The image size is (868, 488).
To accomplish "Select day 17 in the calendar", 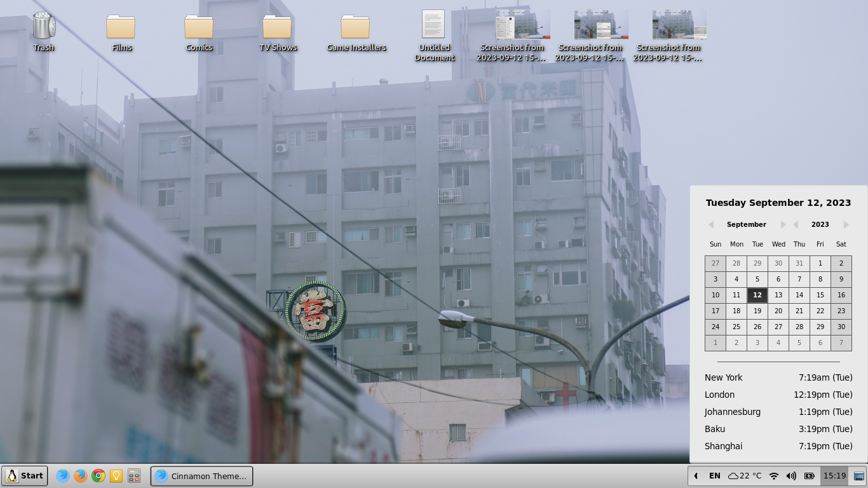I will (715, 311).
